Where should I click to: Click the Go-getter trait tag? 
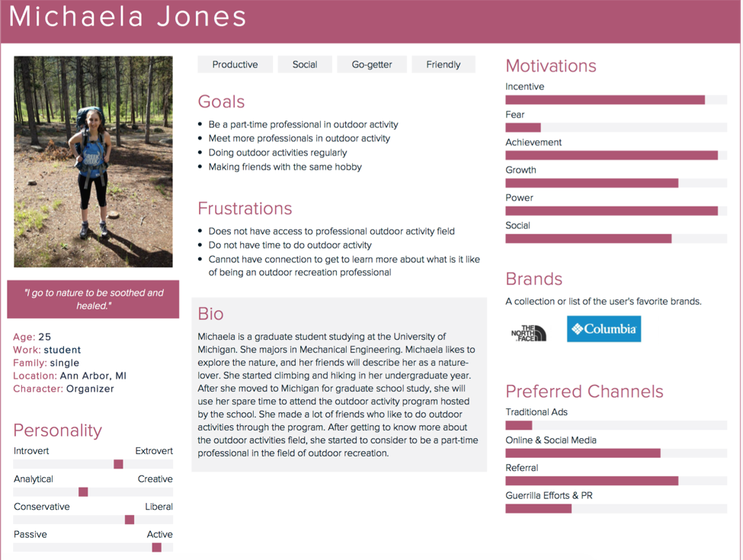tap(372, 65)
